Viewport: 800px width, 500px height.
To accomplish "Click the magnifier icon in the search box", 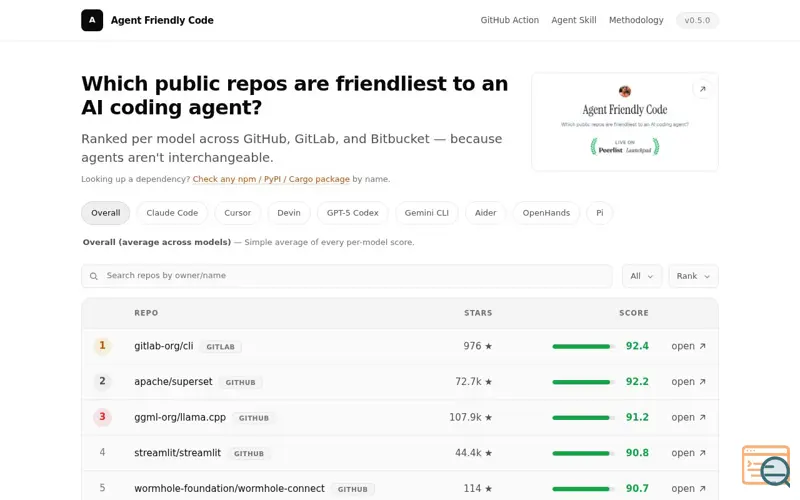I will pyautogui.click(x=93, y=276).
